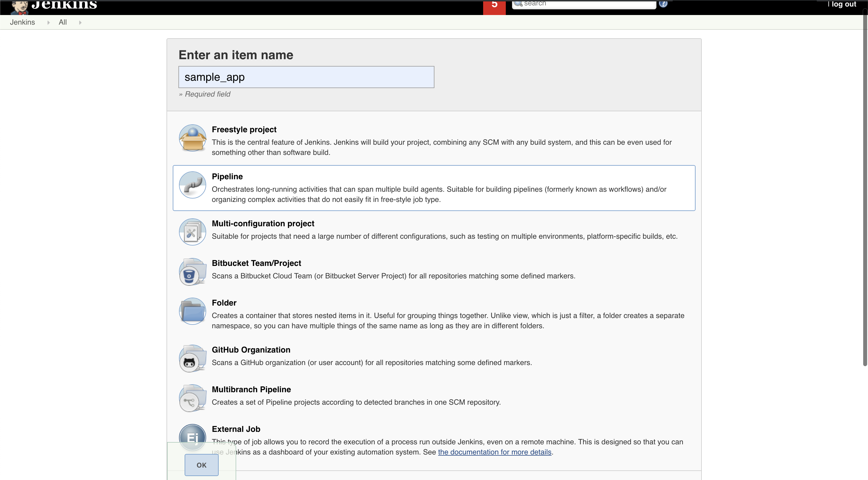Click the OK button
This screenshot has width=868, height=480.
tap(202, 465)
